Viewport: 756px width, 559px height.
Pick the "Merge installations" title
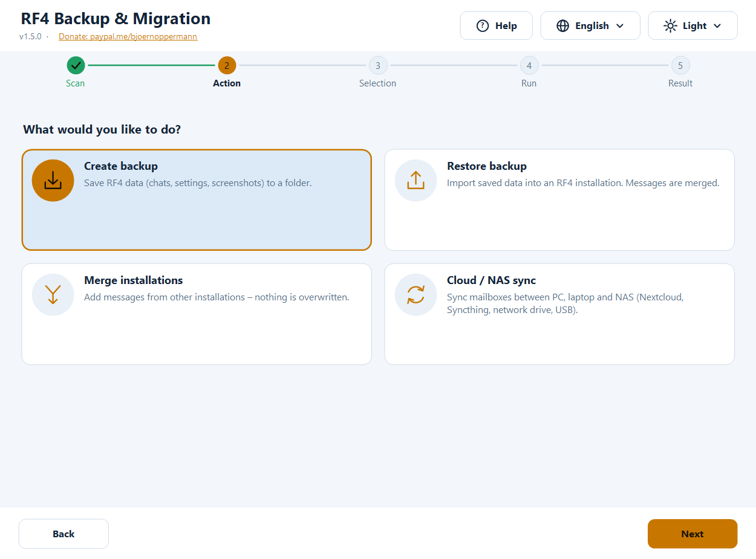tap(134, 280)
